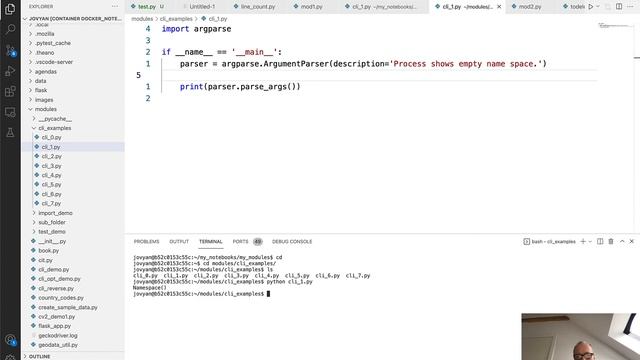Viewport: 640px width, 360px height.
Task: Open cli_7.py in the file tree
Action: click(x=51, y=203)
